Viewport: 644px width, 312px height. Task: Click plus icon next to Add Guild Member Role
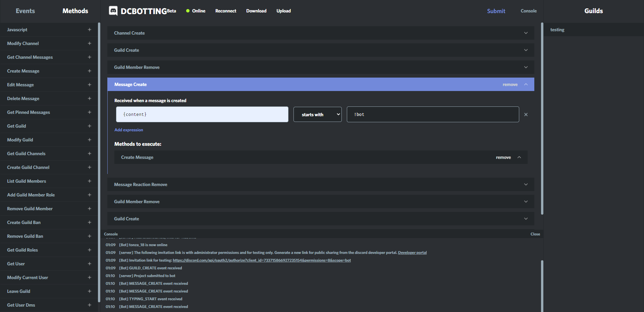(x=90, y=195)
